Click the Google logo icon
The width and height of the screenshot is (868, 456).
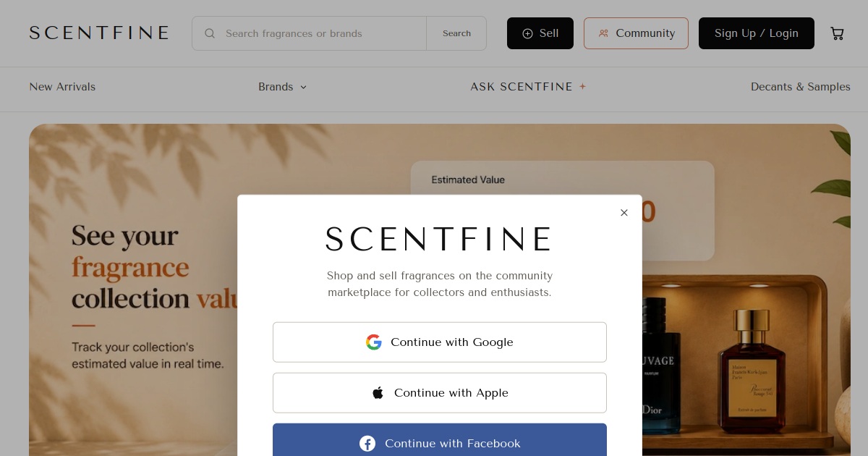(x=373, y=342)
